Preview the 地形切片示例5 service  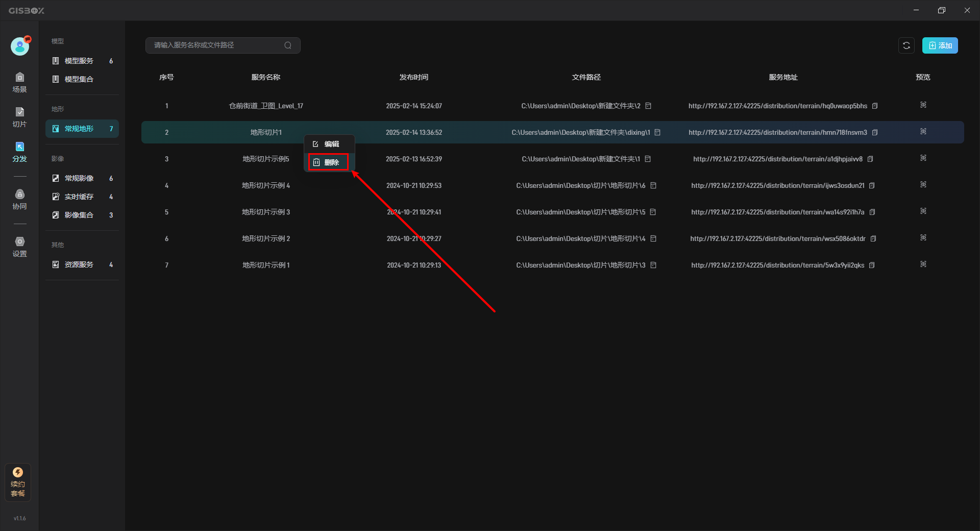[923, 158]
